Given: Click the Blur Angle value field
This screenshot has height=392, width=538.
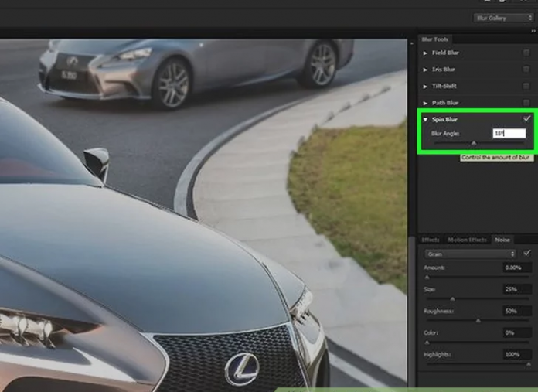Looking at the screenshot, I should click(509, 134).
